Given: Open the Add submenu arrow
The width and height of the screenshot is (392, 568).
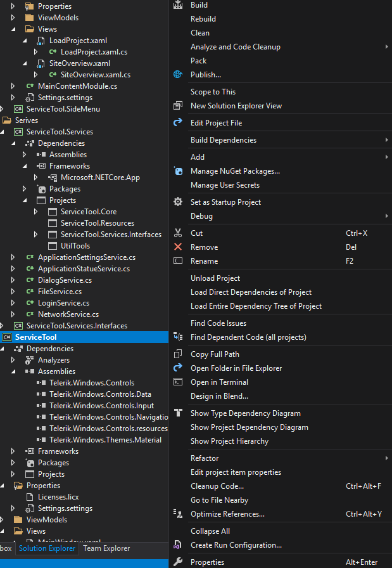Looking at the screenshot, I should click(x=386, y=157).
